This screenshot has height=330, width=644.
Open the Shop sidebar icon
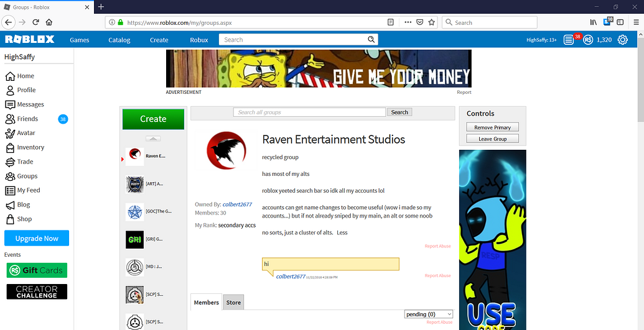click(11, 219)
